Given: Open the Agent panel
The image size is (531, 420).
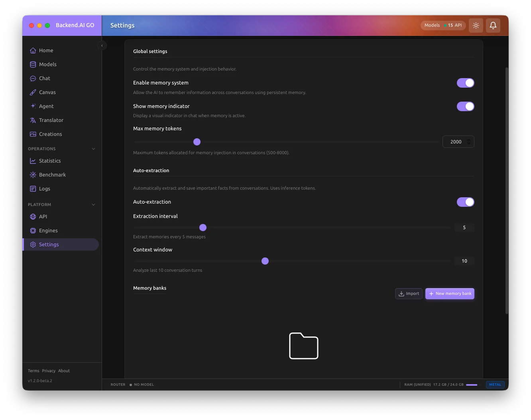Looking at the screenshot, I should point(46,106).
